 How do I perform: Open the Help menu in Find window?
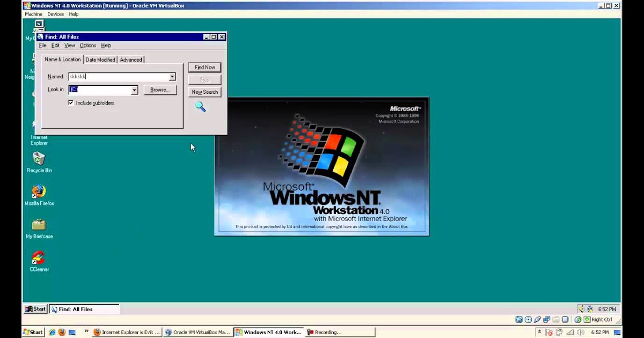(106, 46)
